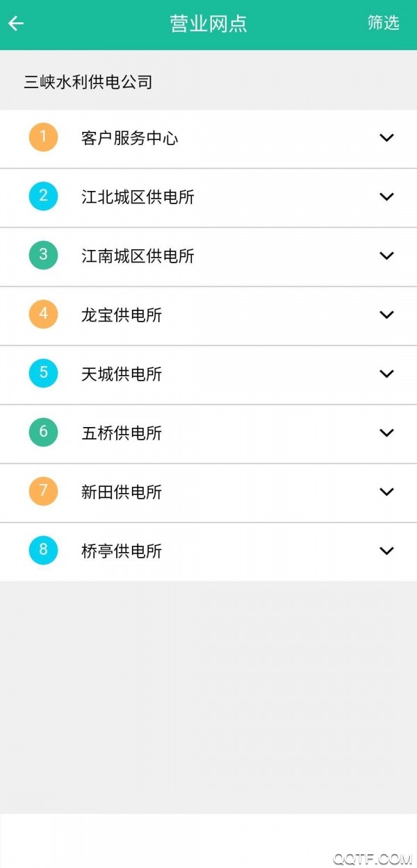
Task: Click the 营业网点 title bar
Action: click(x=208, y=23)
